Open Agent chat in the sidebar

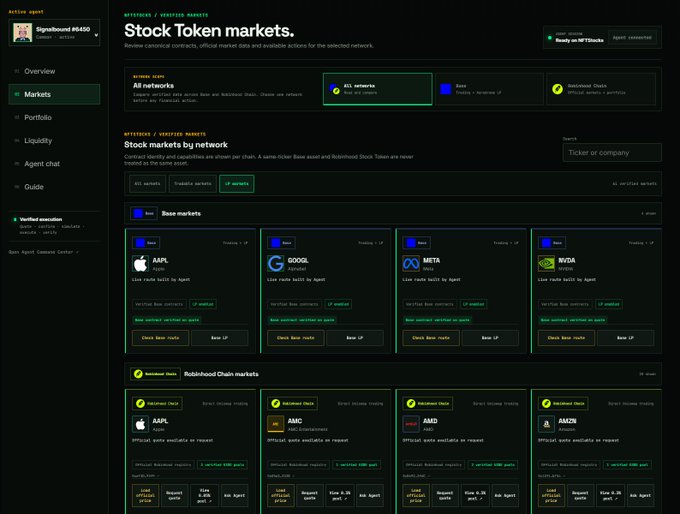(54, 164)
